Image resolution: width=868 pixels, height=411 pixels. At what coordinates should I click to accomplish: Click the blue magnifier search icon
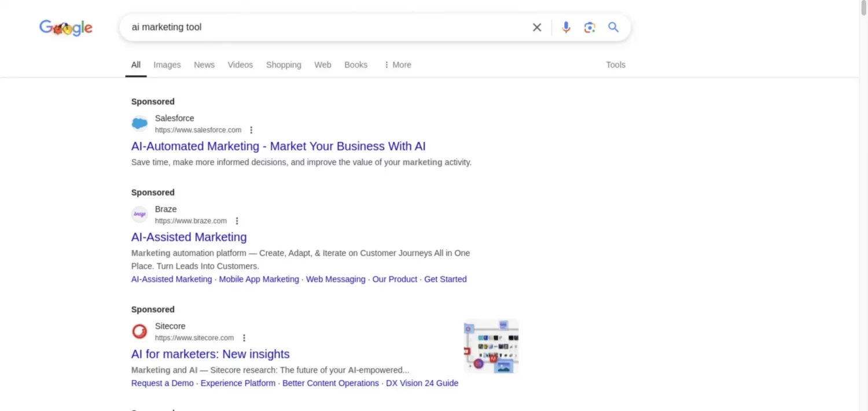pyautogui.click(x=613, y=27)
